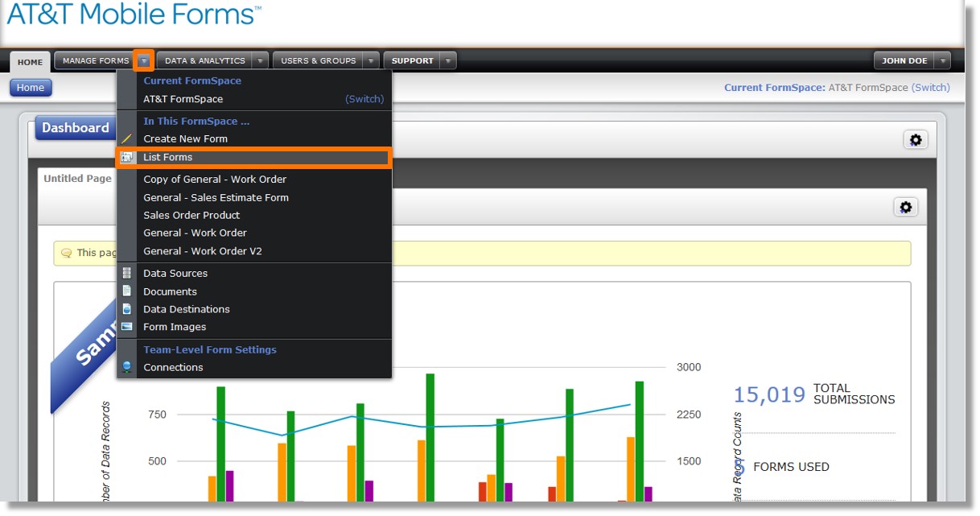Click the pencil icon beside Create New Form
The image size is (980, 516).
[126, 139]
